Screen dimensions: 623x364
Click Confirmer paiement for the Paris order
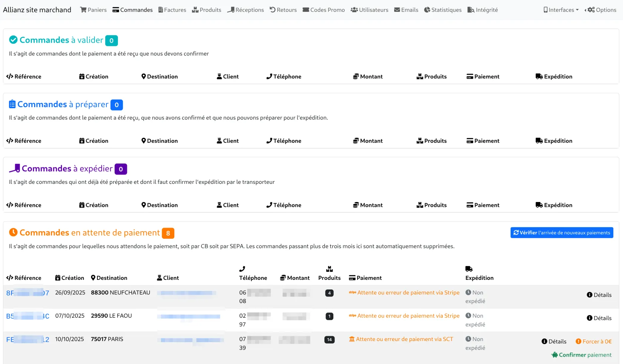581,355
